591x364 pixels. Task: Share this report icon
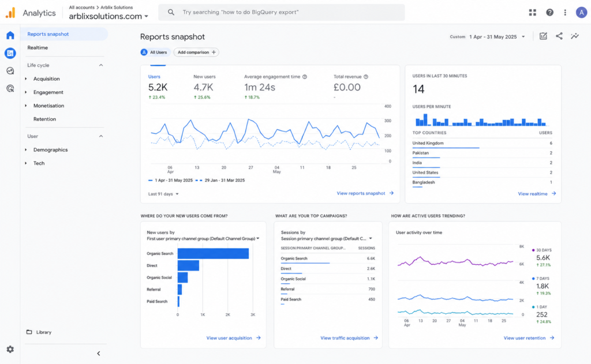tap(559, 36)
